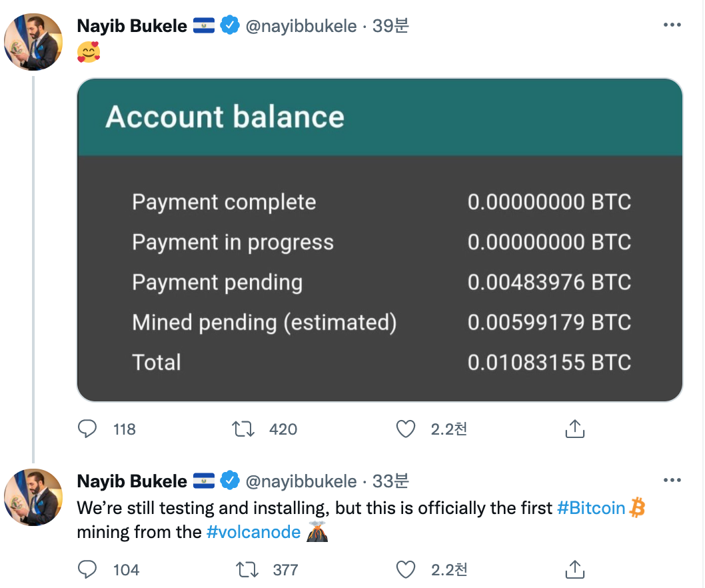Viewport: 705px width, 588px height.
Task: Retweet the volcanode mining tweet
Action: click(247, 569)
